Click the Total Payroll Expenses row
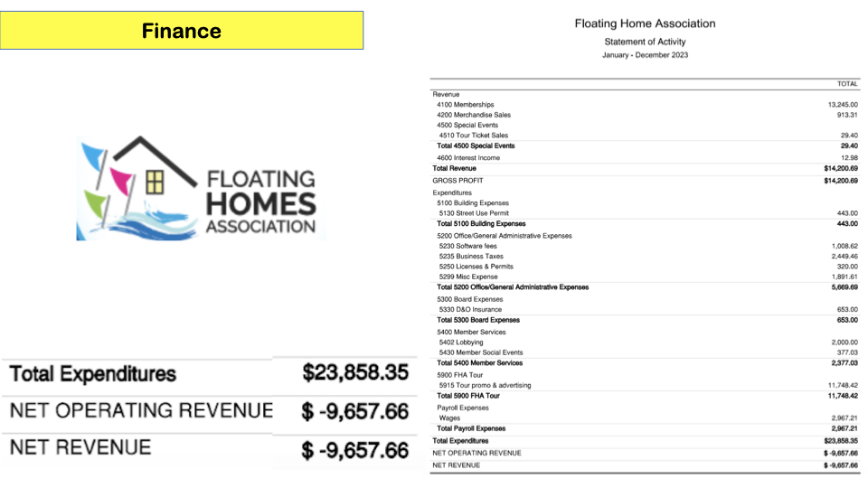Viewport: 868px width, 488px height. coord(471,428)
